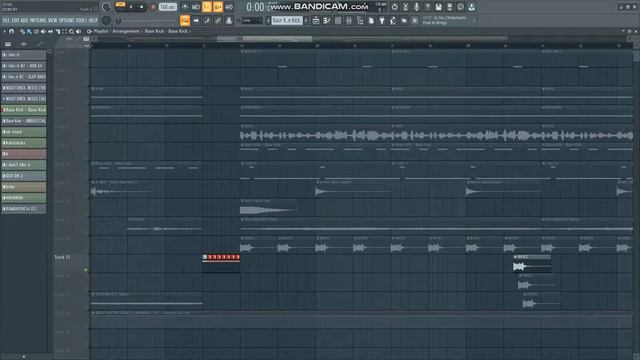This screenshot has height=360, width=640.
Task: Select the red pattern item in picker list
Action: click(x=24, y=154)
